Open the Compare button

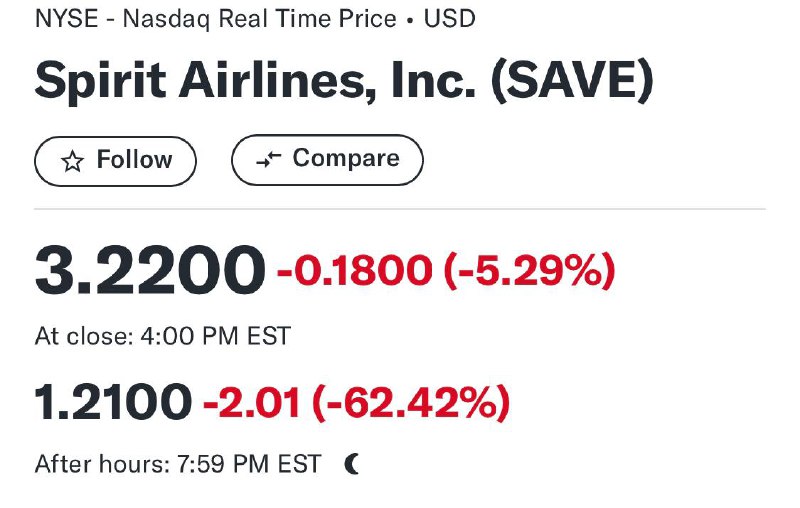[327, 160]
